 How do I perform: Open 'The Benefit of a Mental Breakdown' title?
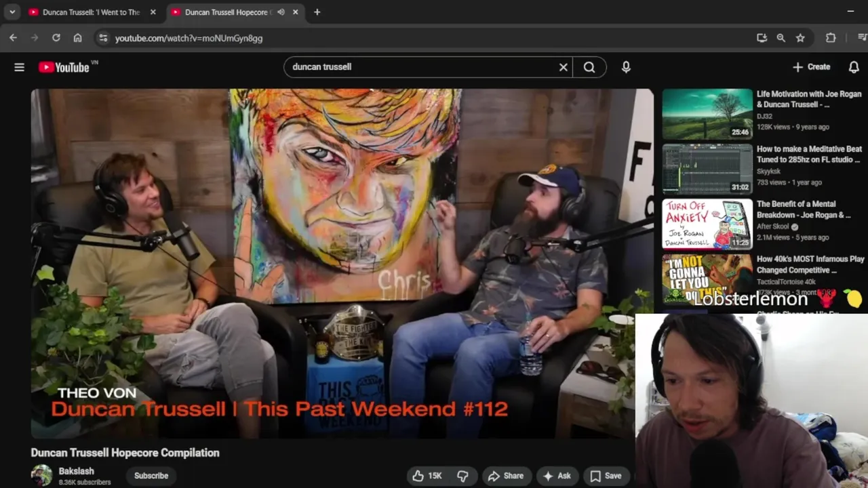coord(804,209)
